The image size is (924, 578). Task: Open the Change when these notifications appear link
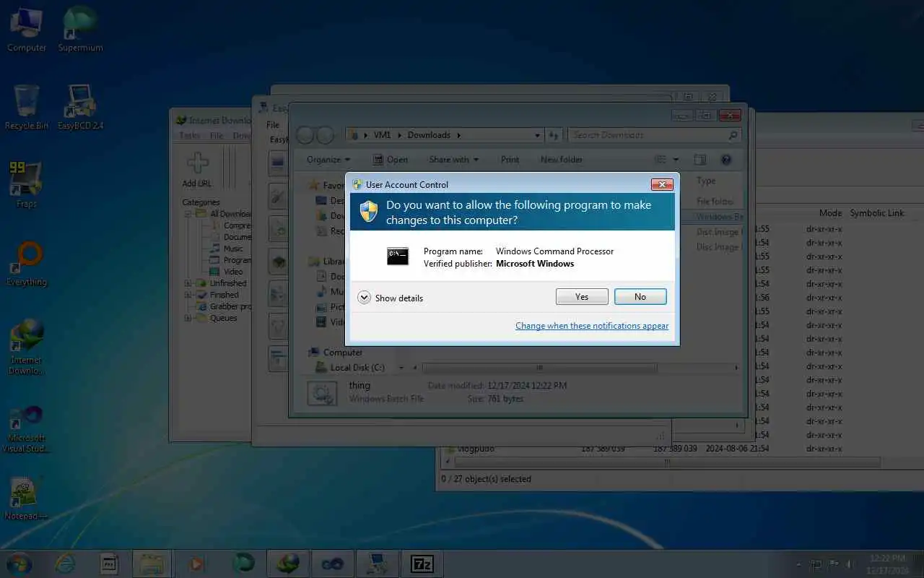[592, 326]
